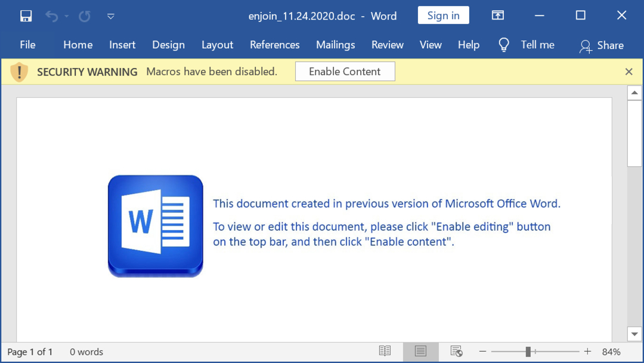Image resolution: width=644 pixels, height=363 pixels.
Task: Click the 0 words count indicator
Action: click(x=86, y=352)
